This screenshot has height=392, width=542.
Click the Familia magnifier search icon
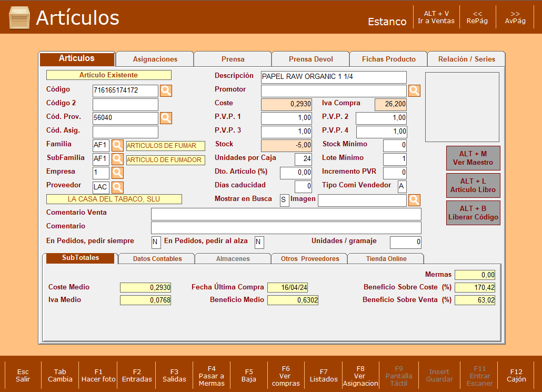[x=117, y=145]
